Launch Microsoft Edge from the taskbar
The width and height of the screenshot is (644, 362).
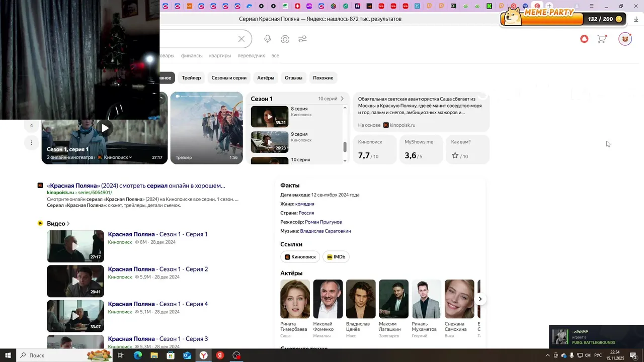coord(137,355)
